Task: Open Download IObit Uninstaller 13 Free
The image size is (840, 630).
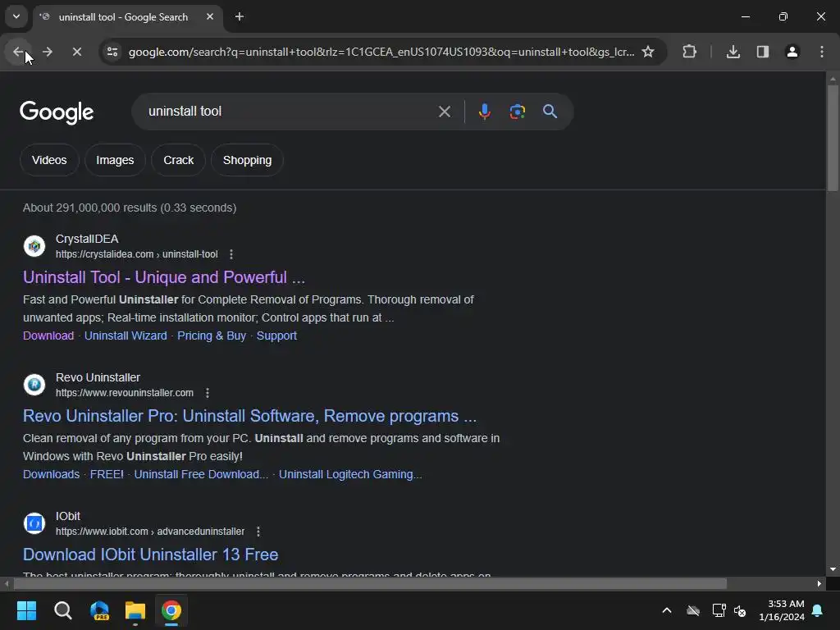Action: (x=151, y=555)
